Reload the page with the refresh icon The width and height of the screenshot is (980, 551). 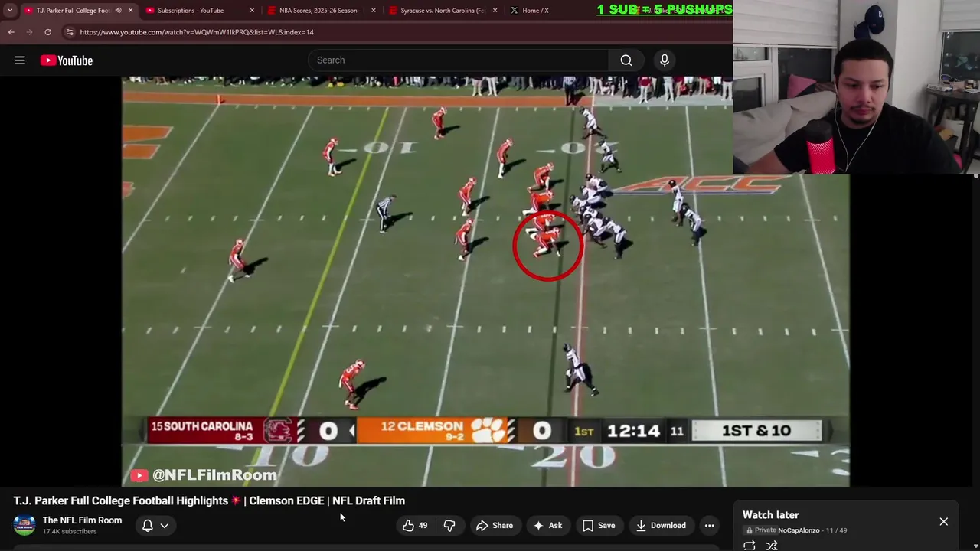click(47, 32)
